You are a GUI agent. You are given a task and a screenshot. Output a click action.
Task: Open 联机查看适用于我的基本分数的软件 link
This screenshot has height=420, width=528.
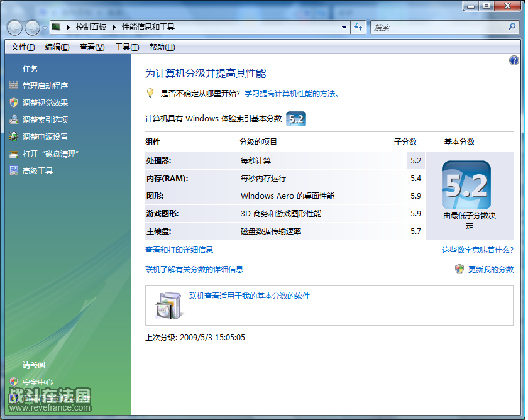tap(250, 296)
